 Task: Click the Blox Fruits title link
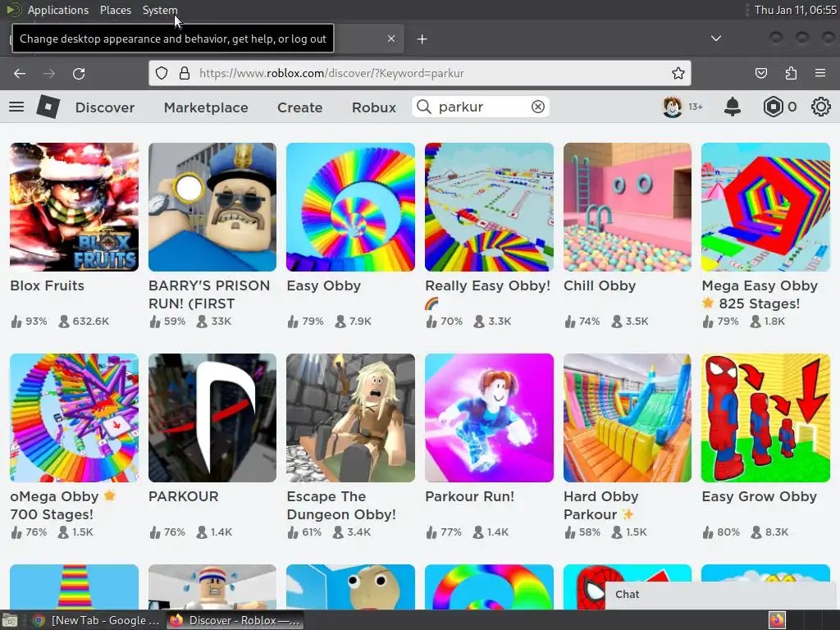(47, 285)
